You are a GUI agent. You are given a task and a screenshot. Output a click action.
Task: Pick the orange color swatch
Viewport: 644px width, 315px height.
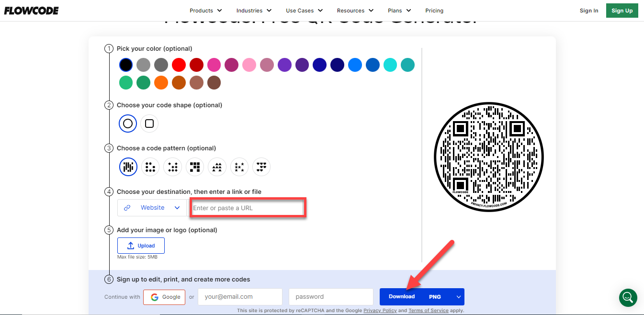tap(161, 82)
